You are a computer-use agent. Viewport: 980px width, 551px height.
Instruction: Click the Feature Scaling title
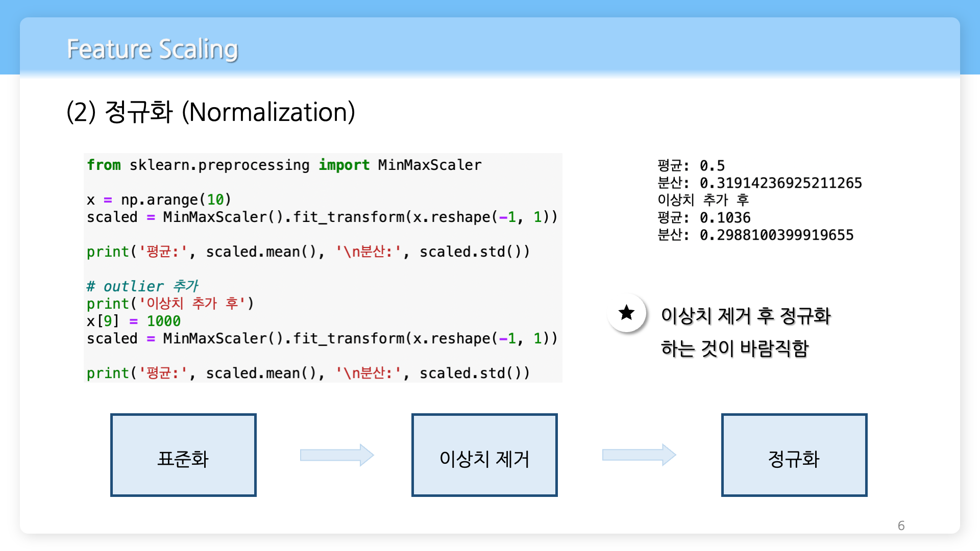point(152,49)
